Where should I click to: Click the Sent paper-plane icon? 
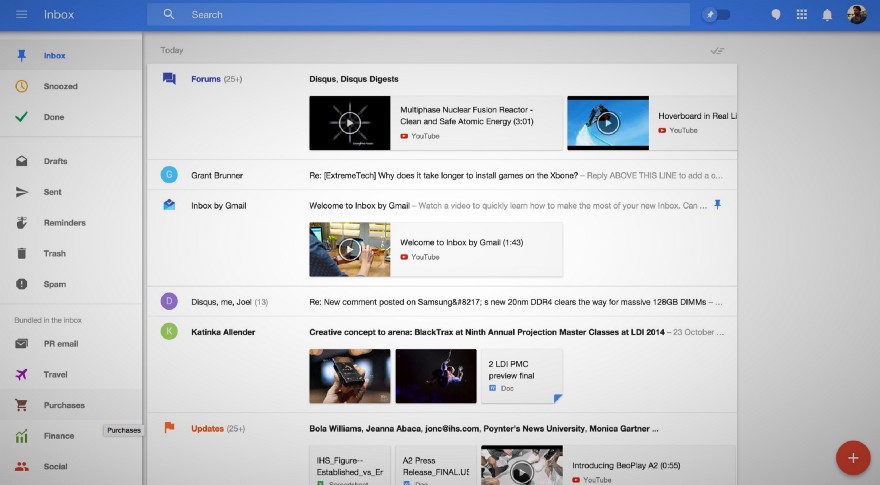pos(21,192)
